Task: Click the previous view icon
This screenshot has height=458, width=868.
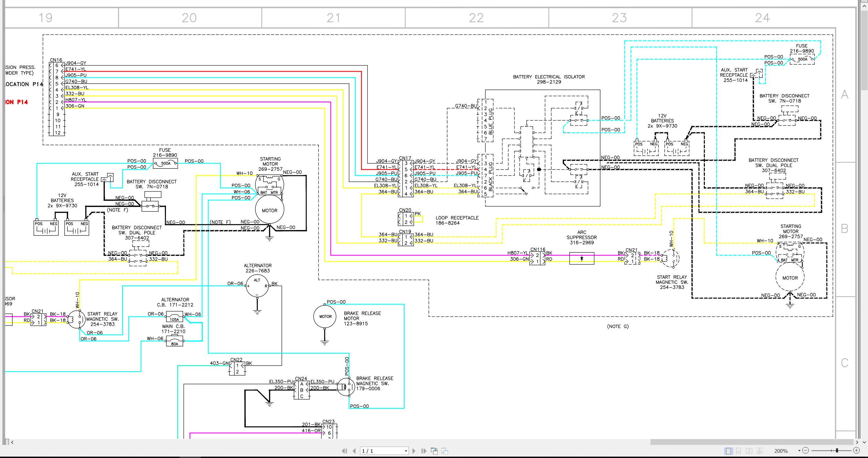Action: tap(434, 451)
